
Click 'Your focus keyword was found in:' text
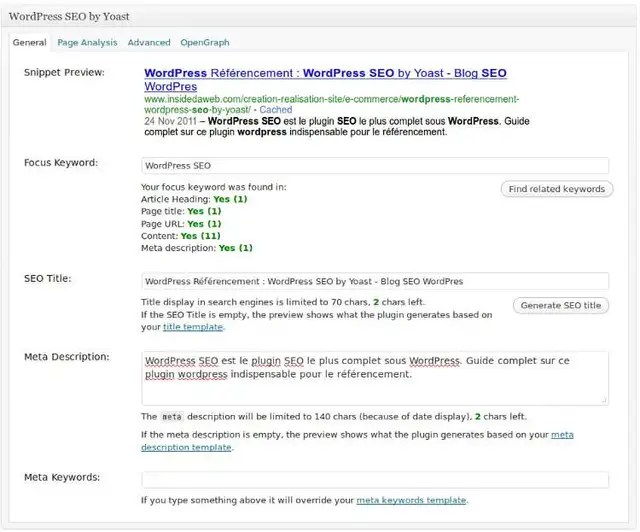click(213, 187)
